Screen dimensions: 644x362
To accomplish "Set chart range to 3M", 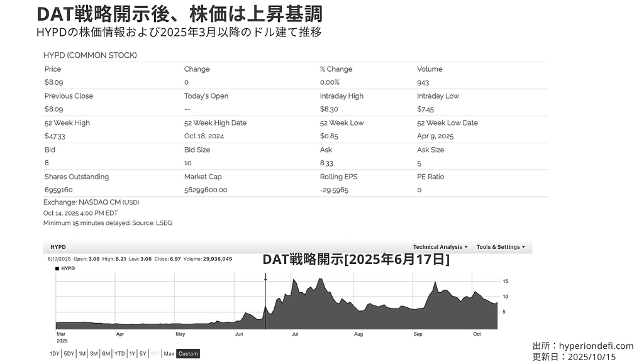I will tap(94, 354).
